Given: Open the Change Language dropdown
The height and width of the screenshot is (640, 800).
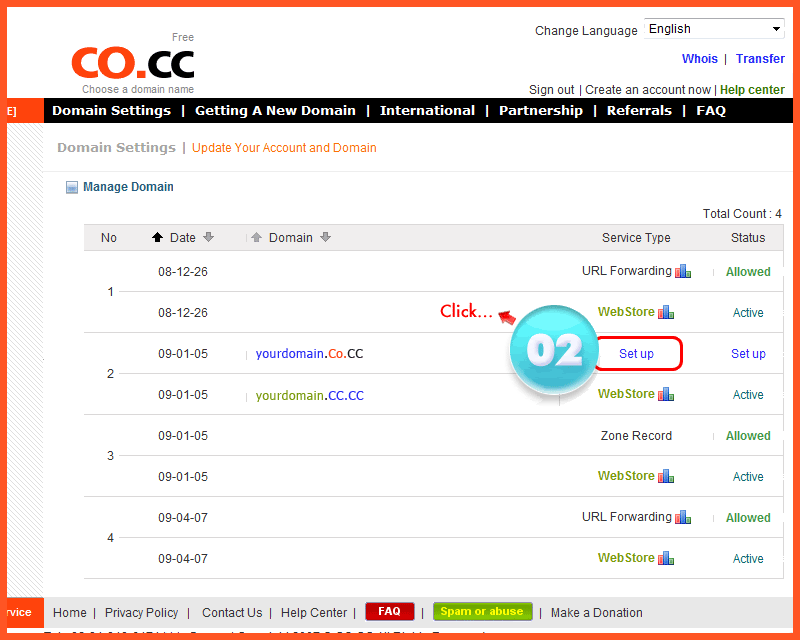Looking at the screenshot, I should click(714, 29).
